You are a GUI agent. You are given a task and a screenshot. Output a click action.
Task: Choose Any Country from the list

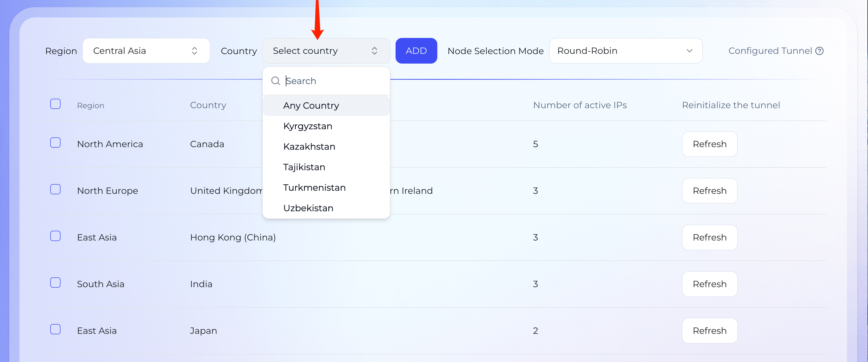coord(311,106)
